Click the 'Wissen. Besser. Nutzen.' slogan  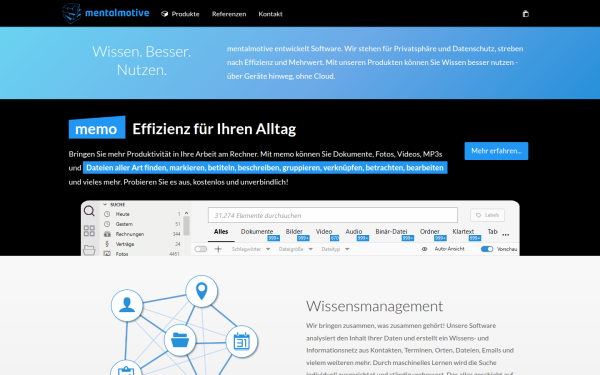(142, 61)
